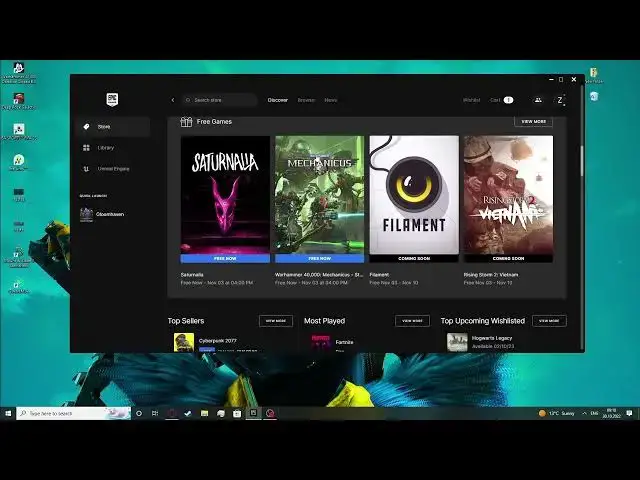Open the Friends list icon

pyautogui.click(x=538, y=100)
